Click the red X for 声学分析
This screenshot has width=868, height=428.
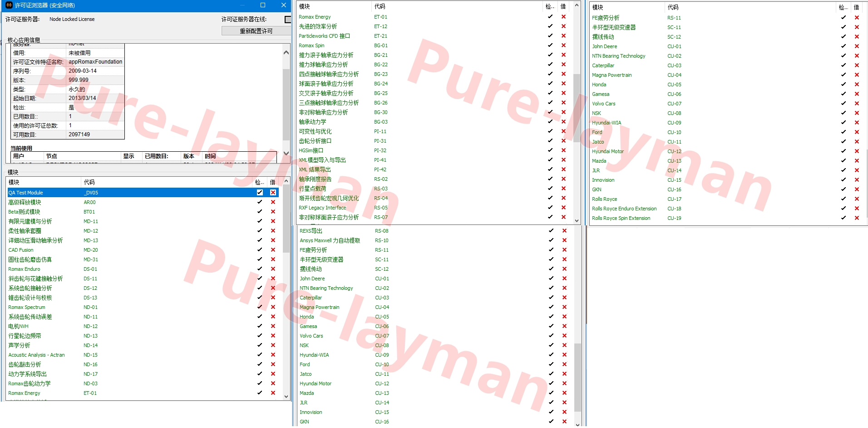[273, 345]
